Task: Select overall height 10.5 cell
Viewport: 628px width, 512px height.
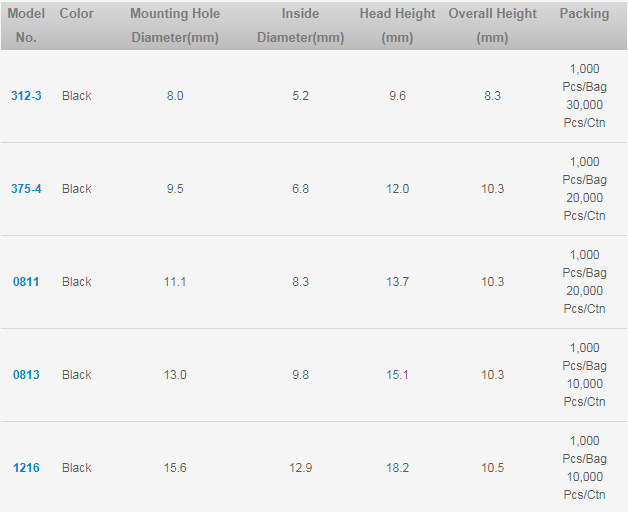Action: (x=492, y=468)
